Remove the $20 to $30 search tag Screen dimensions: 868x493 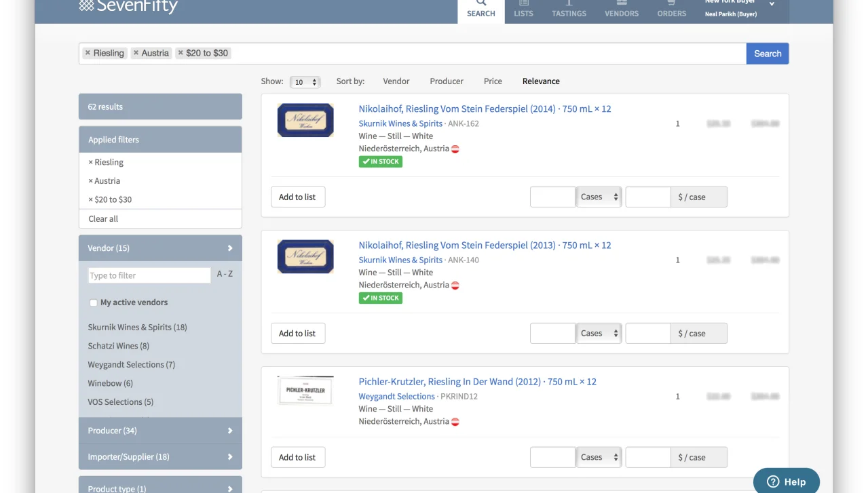(180, 53)
